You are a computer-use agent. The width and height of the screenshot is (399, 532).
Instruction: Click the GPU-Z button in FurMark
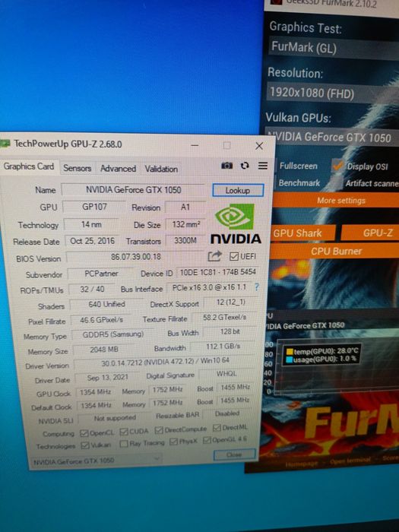point(370,233)
